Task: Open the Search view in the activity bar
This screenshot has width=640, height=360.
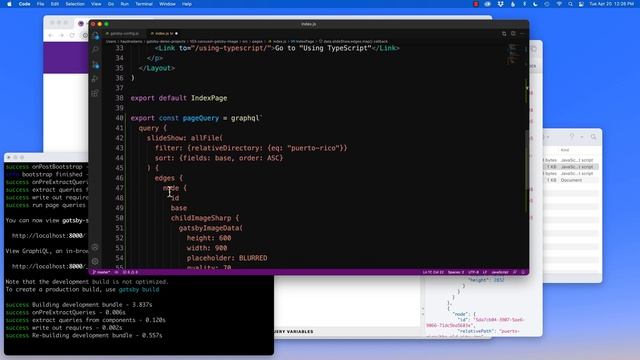Action: coord(96,50)
